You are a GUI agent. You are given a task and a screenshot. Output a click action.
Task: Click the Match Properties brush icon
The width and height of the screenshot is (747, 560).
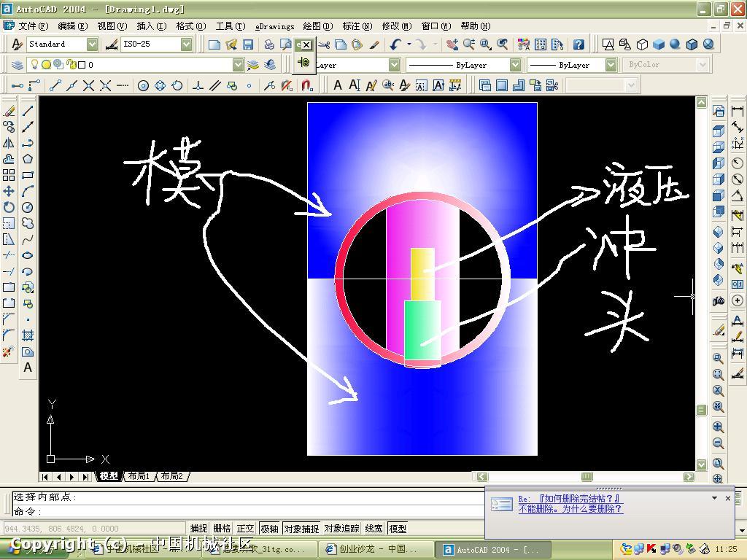374,44
